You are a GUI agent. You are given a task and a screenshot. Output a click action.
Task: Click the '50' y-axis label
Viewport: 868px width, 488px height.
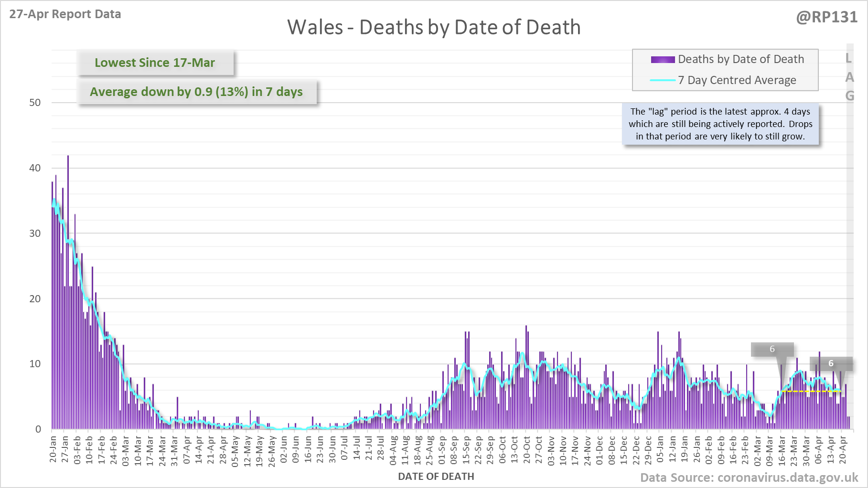pos(35,103)
